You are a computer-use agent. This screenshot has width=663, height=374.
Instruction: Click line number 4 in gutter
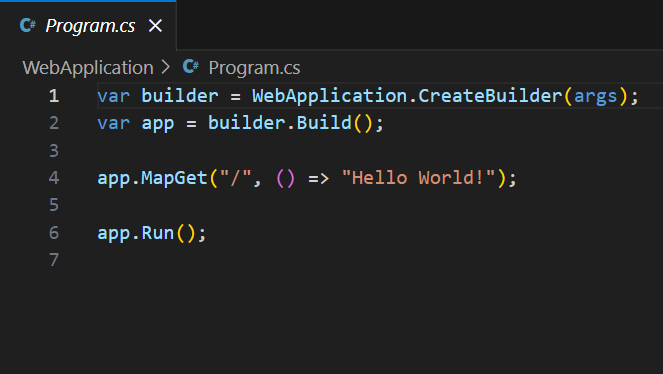[x=54, y=178]
